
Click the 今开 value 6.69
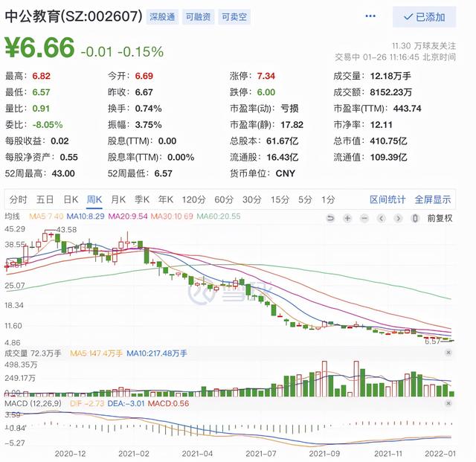(x=144, y=76)
